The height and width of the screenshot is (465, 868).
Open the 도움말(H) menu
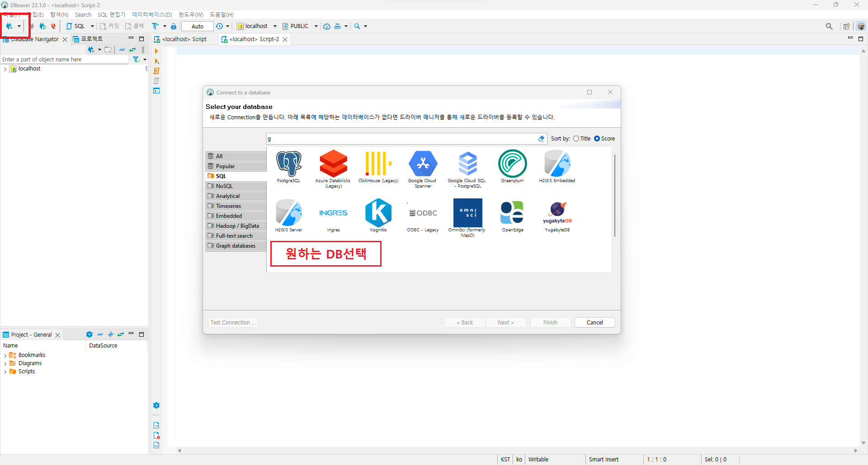click(222, 14)
